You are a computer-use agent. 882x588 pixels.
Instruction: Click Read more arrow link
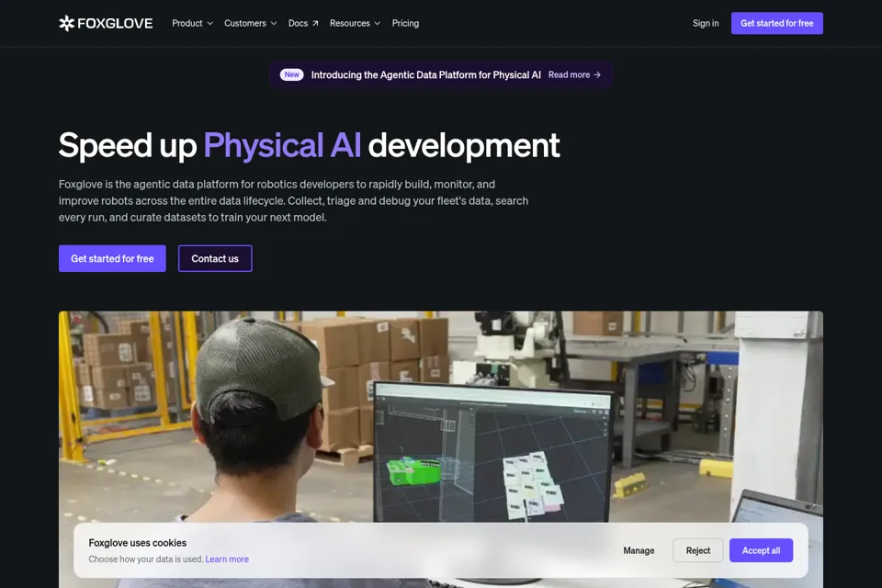(x=574, y=74)
